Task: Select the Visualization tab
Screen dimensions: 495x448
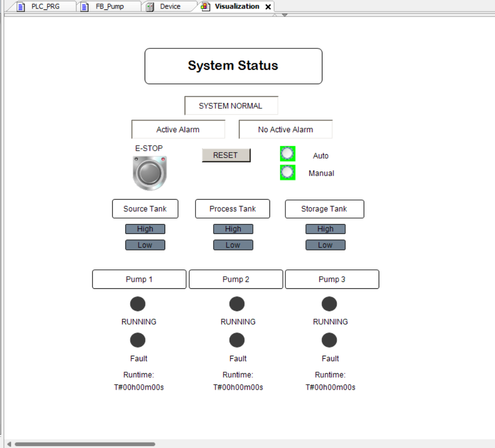Action: pos(237,6)
